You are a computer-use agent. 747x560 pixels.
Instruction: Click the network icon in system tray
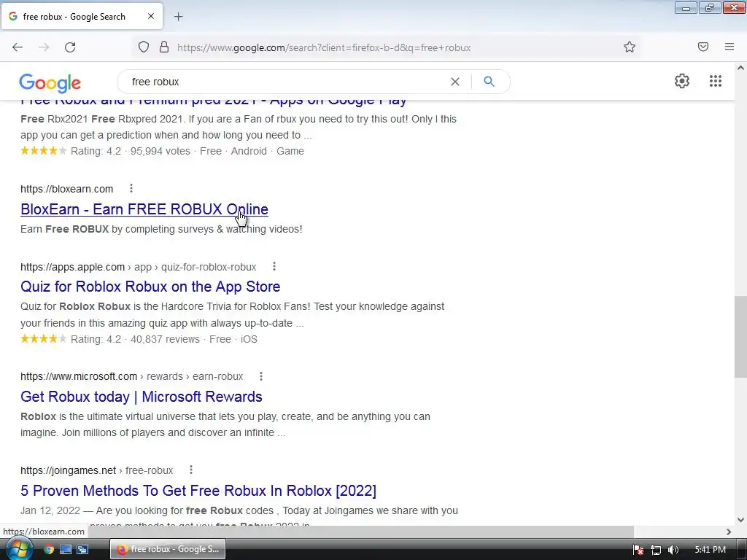(x=656, y=550)
